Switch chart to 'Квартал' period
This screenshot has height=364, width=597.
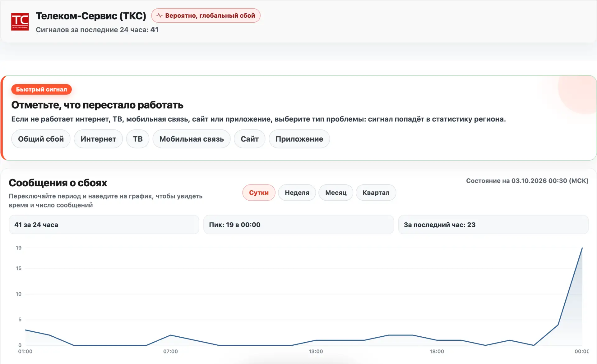(x=376, y=193)
